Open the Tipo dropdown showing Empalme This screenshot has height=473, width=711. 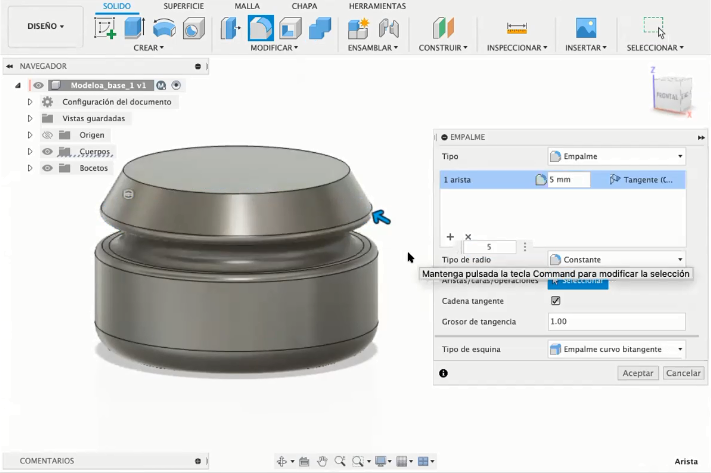[x=616, y=157]
